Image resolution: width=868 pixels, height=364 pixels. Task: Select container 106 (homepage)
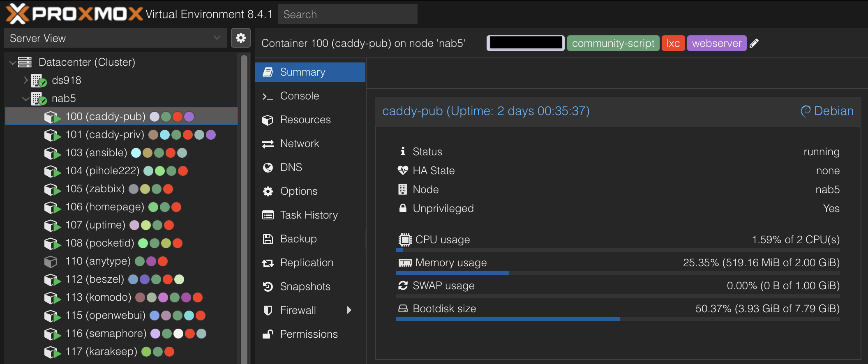click(x=121, y=207)
